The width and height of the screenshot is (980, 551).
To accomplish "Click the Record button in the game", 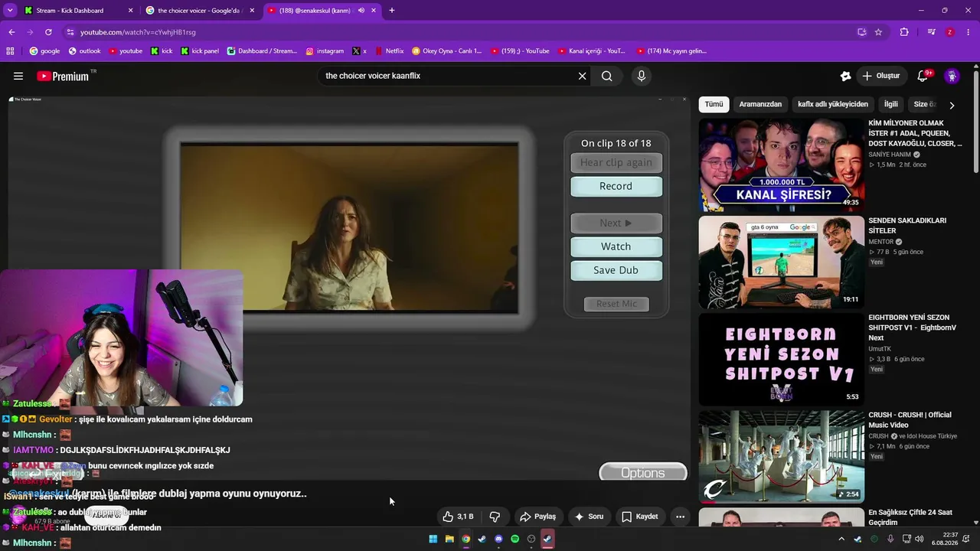I will pos(616,187).
